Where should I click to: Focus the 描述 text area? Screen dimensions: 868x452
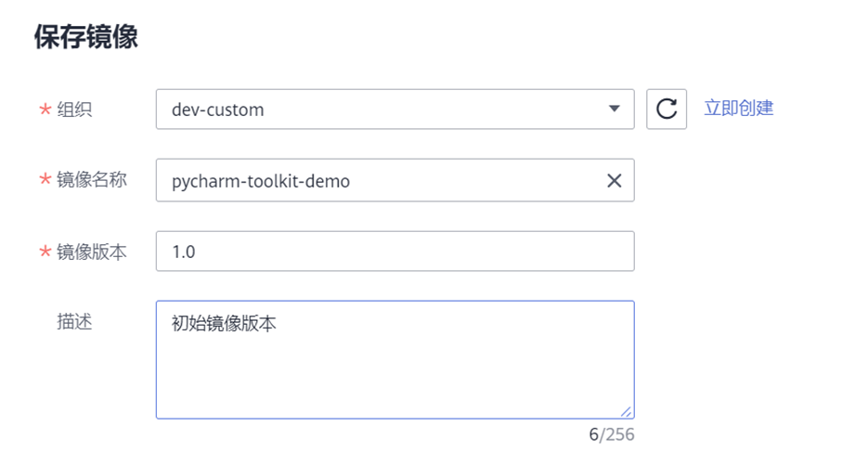[x=395, y=371]
